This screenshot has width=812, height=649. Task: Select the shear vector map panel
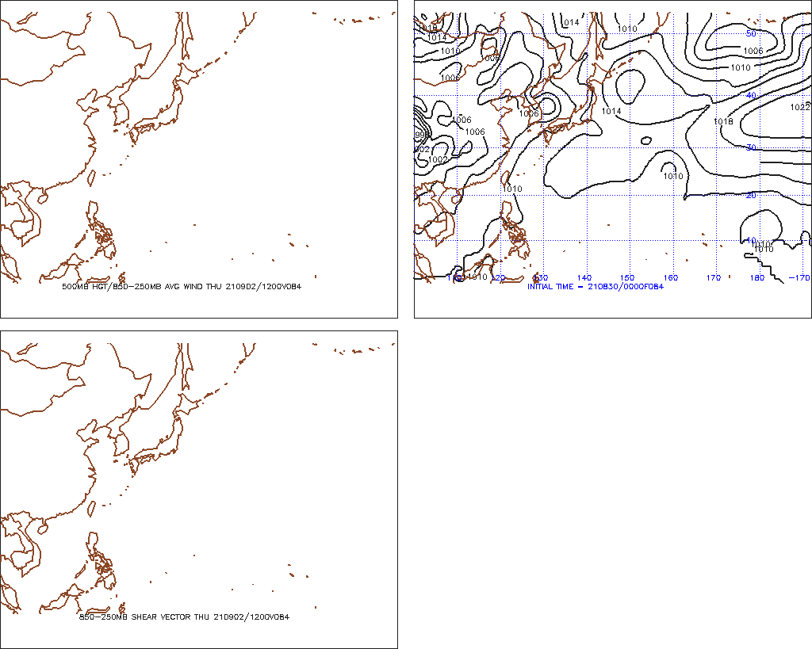pyautogui.click(x=199, y=490)
